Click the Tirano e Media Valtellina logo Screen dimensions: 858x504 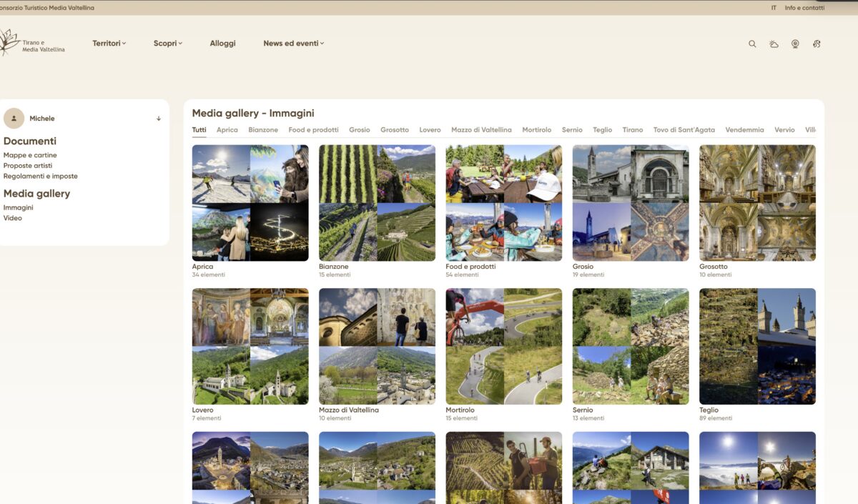point(32,43)
